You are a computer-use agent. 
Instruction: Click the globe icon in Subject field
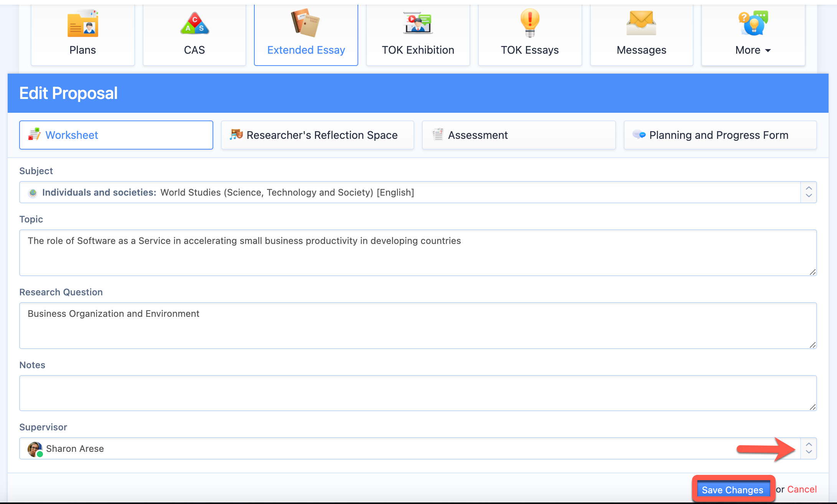33,193
